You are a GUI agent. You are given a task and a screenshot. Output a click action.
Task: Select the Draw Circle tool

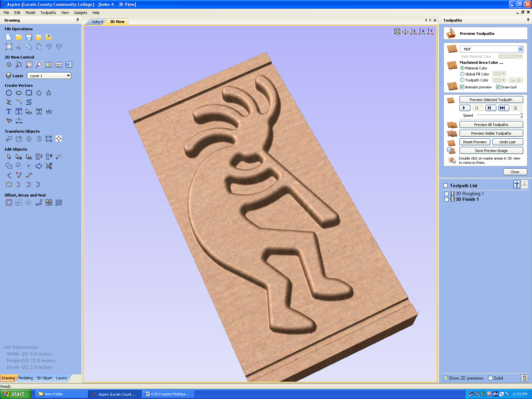tap(9, 93)
